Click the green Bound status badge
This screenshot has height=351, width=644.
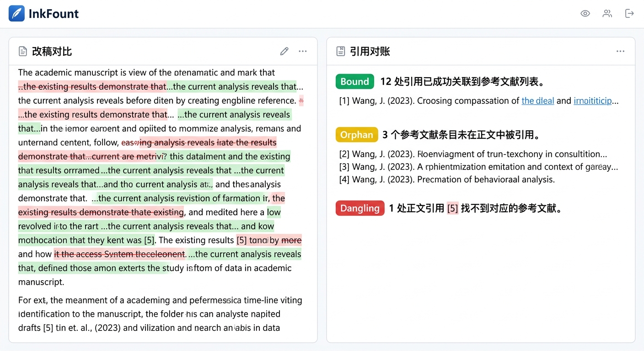(x=354, y=82)
